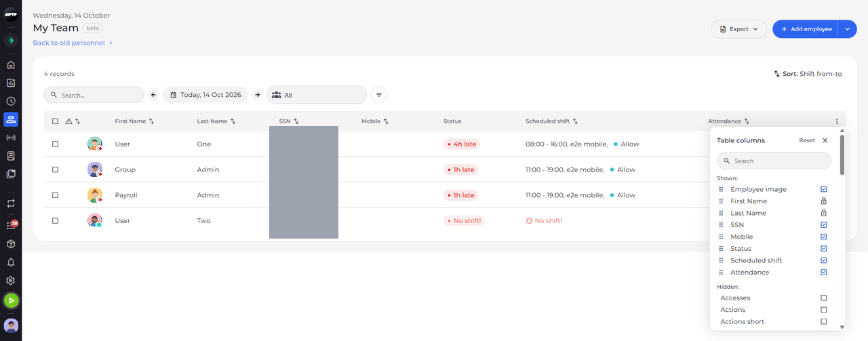The width and height of the screenshot is (868, 341).
Task: Open the All groups dropdown
Action: pyautogui.click(x=317, y=95)
